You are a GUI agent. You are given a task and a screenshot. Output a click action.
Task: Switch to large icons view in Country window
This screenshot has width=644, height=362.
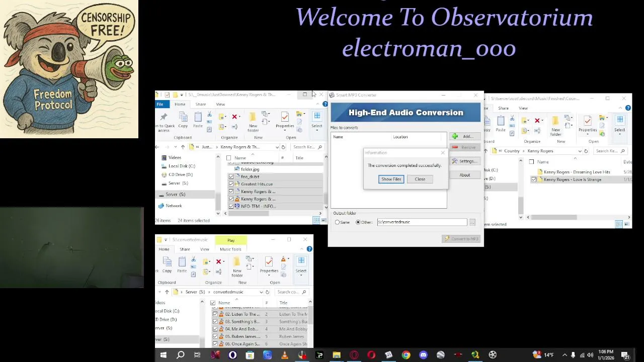click(x=627, y=224)
